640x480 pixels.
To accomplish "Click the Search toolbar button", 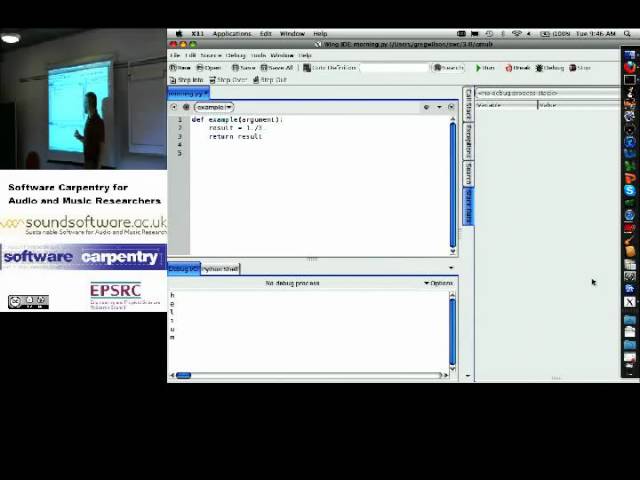I will (x=448, y=68).
